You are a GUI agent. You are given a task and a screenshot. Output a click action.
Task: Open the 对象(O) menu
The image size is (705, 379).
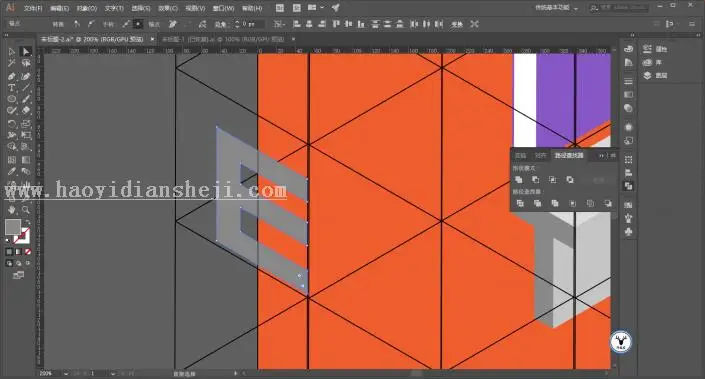(87, 8)
